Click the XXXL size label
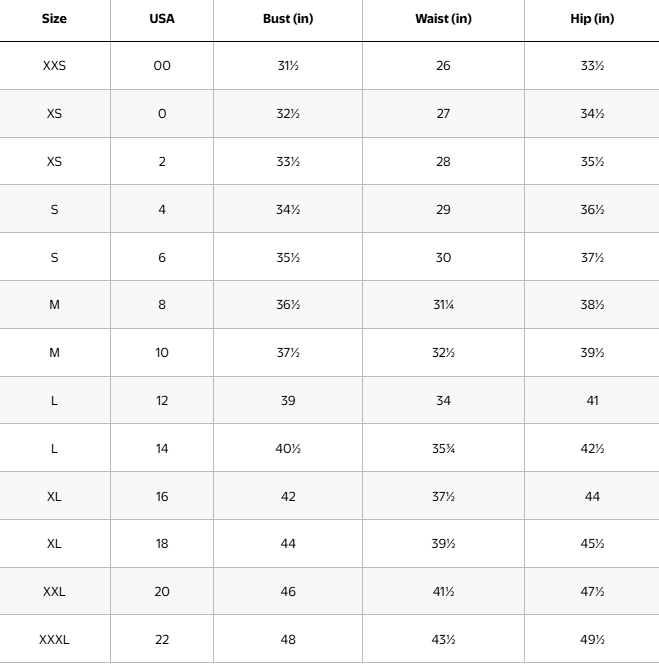Screen dimensions: 659x668 [54, 640]
